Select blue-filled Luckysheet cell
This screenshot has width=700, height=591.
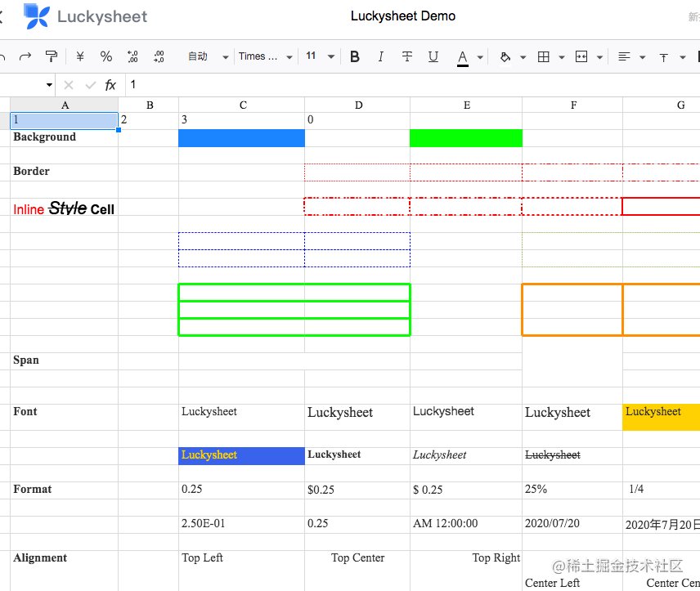click(x=241, y=456)
